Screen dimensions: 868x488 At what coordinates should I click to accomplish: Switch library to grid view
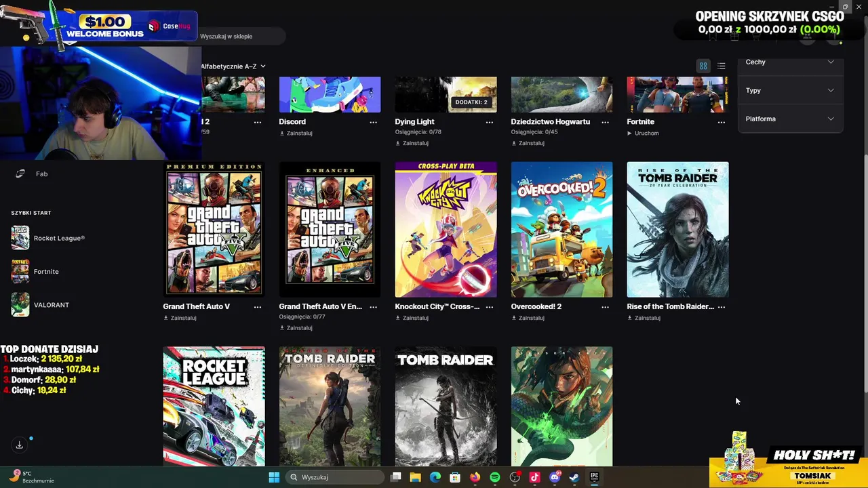[703, 66]
